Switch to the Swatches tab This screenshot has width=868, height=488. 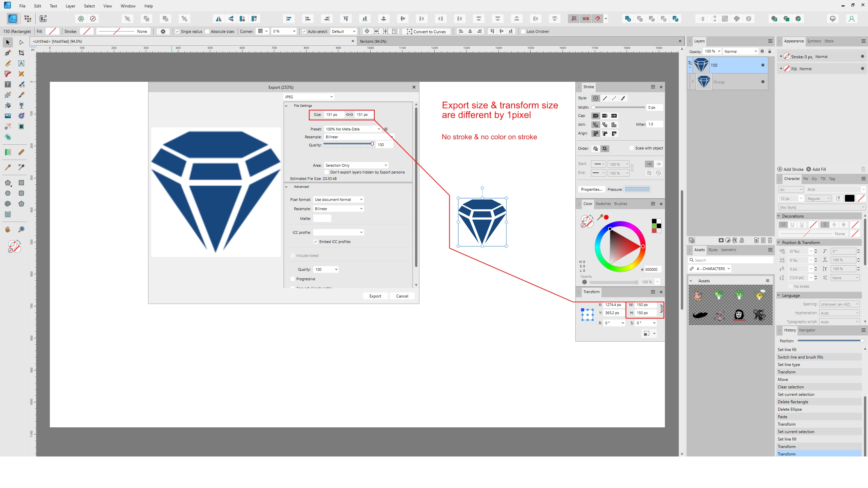point(603,204)
